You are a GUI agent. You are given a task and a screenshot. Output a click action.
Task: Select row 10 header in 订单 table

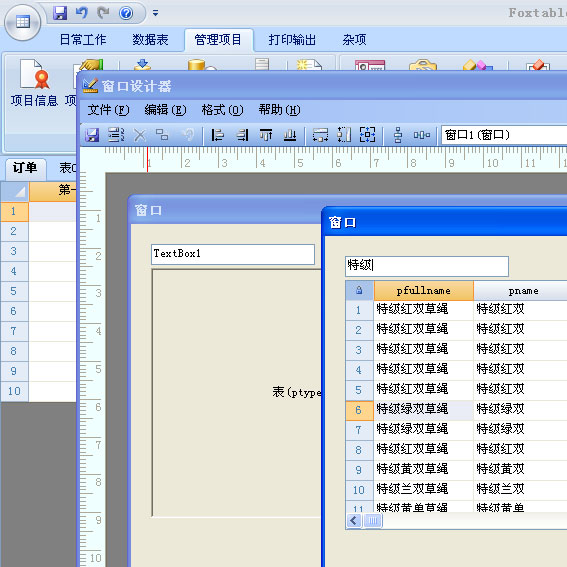[15, 391]
